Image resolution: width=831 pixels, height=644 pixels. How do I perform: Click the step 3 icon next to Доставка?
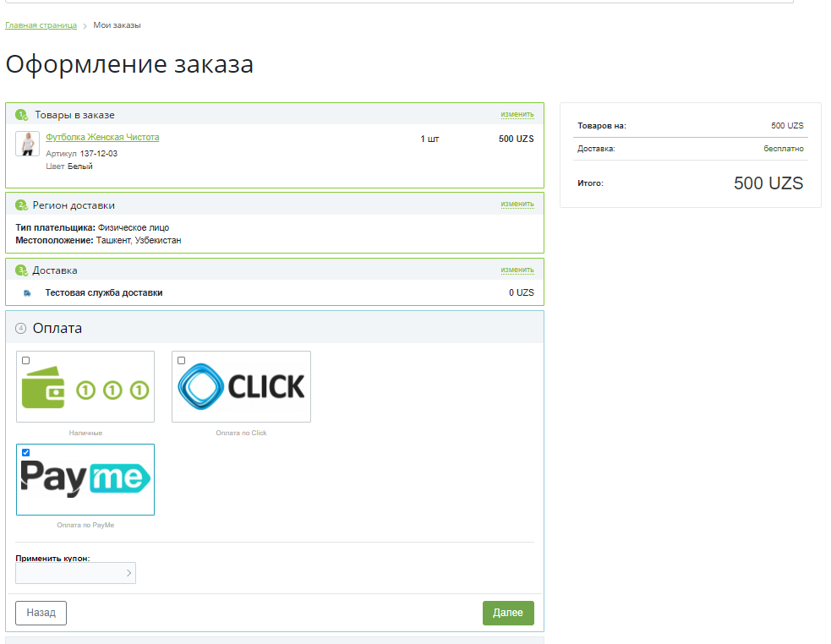point(21,270)
